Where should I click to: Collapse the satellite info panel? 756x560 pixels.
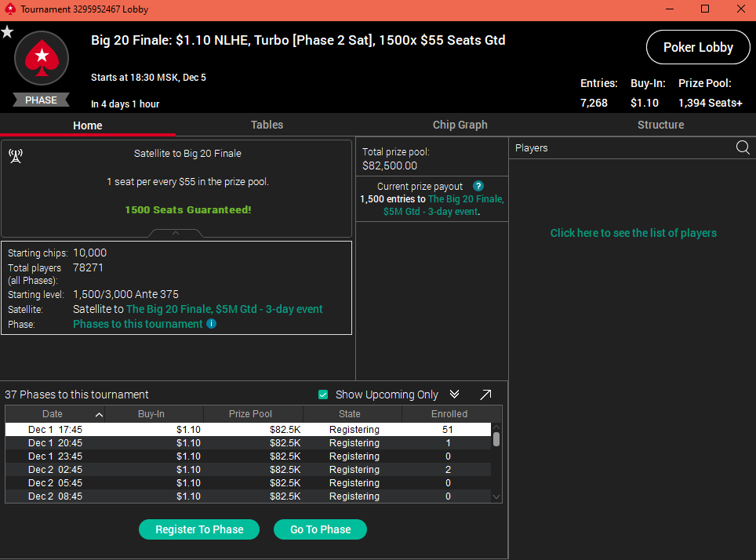point(176,233)
